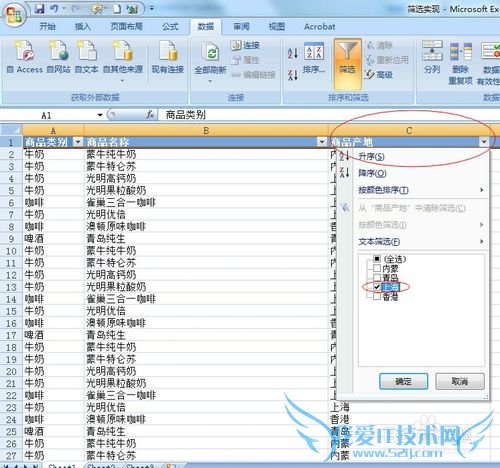Undo last action in quick access toolbar

tap(54, 9)
